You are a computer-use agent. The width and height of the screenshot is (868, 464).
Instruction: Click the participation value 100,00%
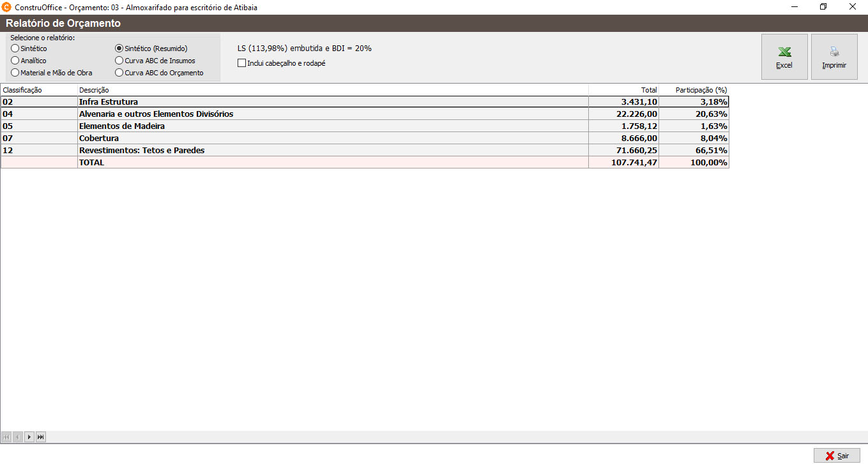pyautogui.click(x=708, y=162)
